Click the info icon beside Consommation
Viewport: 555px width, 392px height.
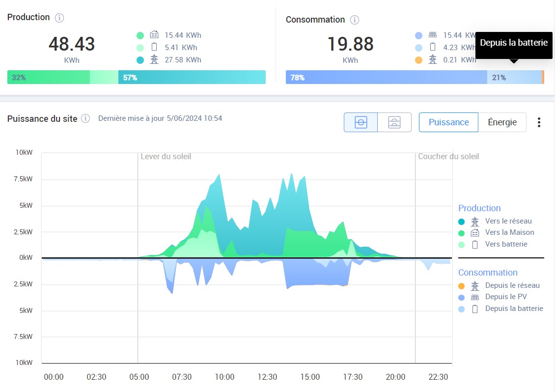[355, 20]
